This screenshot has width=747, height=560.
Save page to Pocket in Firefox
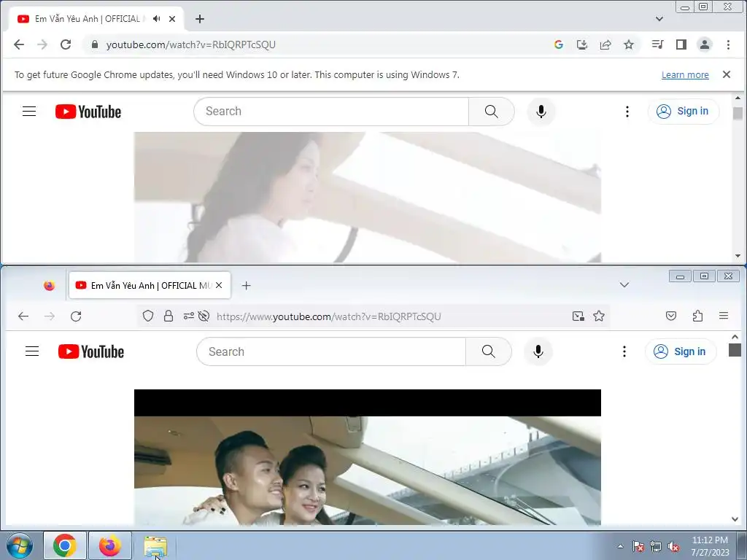(x=671, y=316)
